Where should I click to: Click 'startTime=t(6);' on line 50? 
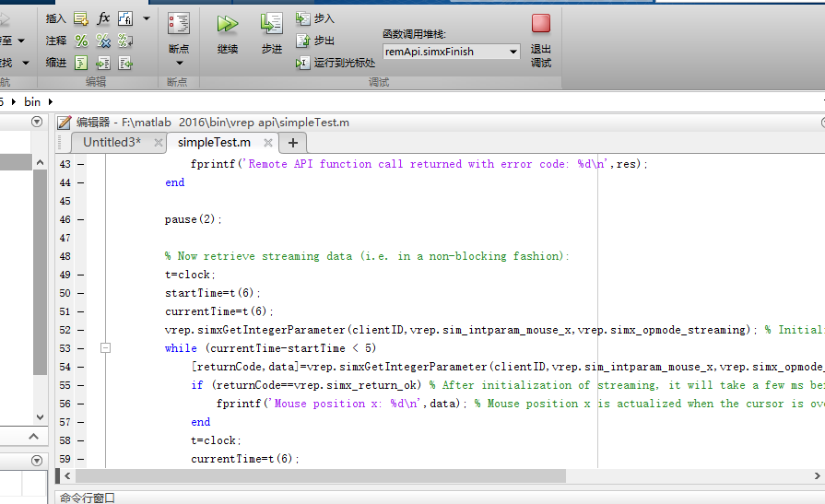click(213, 293)
